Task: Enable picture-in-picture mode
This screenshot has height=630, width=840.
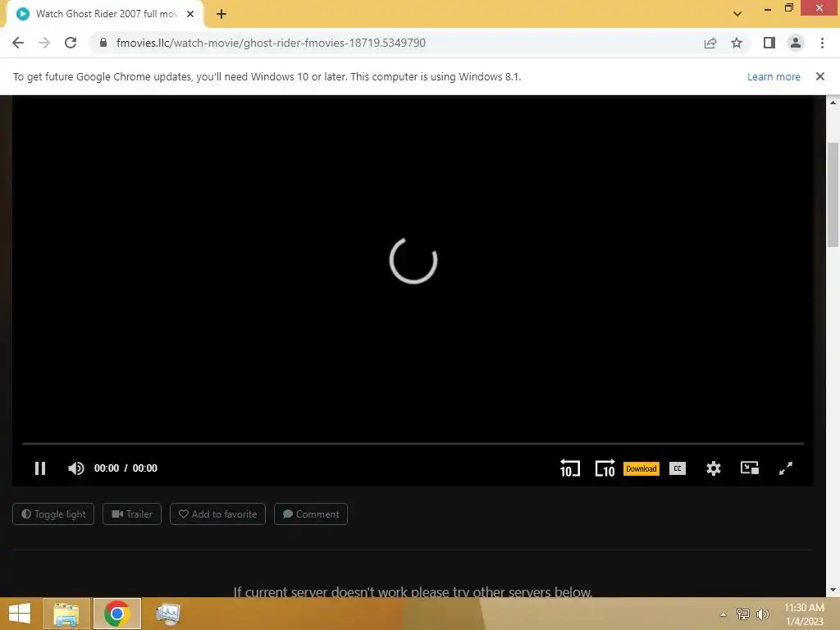Action: point(749,468)
